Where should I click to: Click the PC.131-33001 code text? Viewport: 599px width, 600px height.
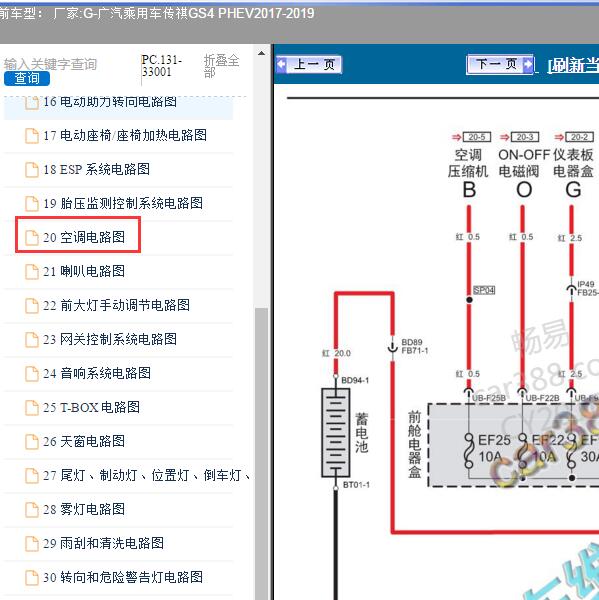tap(161, 66)
